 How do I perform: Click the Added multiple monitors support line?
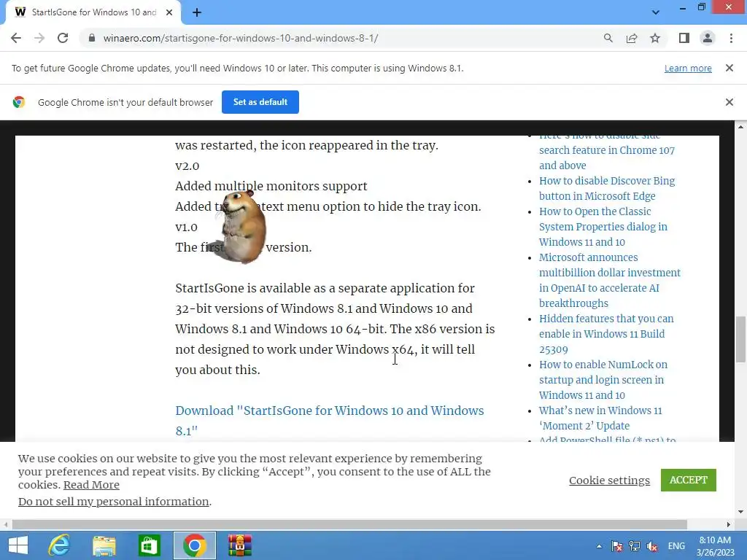[271, 186]
